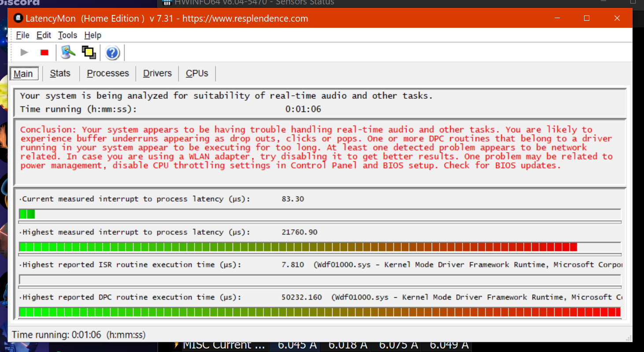Viewport: 644px width, 352px height.
Task: Open the File menu
Action: pos(22,35)
